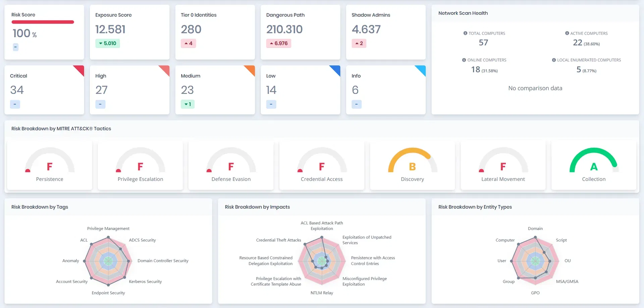Click the green 5.010 decrease badge
This screenshot has height=308, width=644.
click(108, 43)
